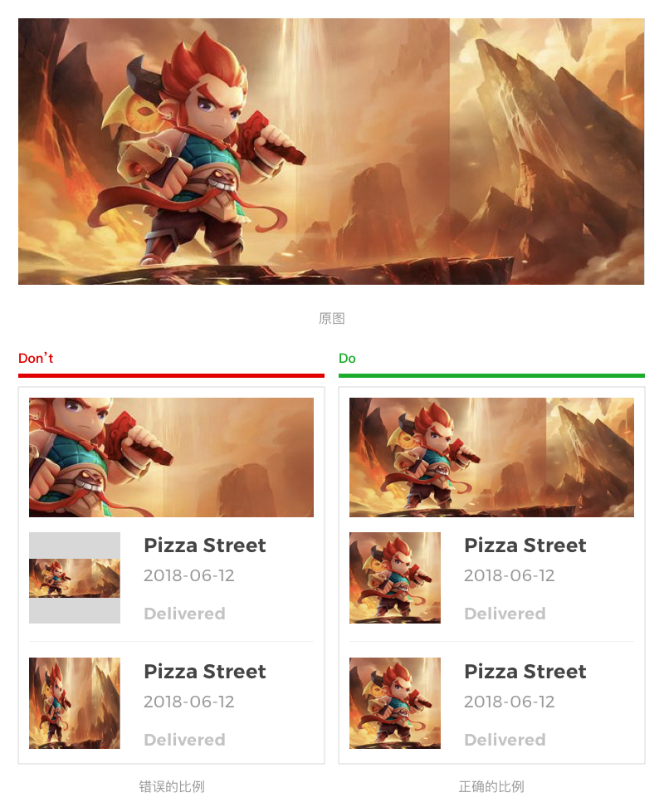
Task: Click second Delivered status in Do card
Action: [x=505, y=740]
